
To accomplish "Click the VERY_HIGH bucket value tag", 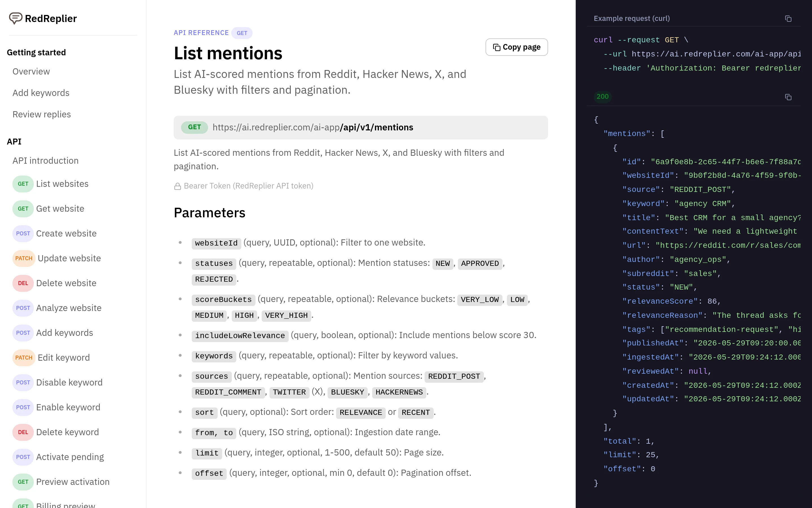I will [x=286, y=316].
